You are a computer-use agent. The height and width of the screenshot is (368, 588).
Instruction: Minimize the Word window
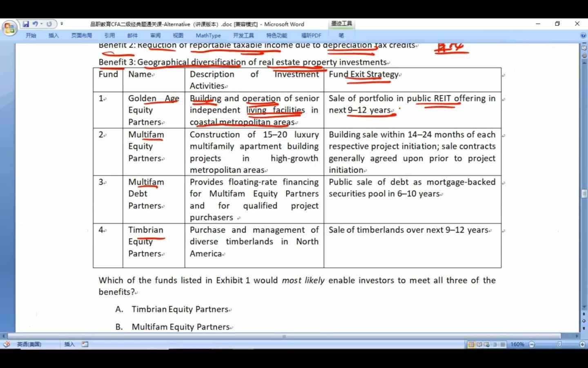[x=538, y=24]
